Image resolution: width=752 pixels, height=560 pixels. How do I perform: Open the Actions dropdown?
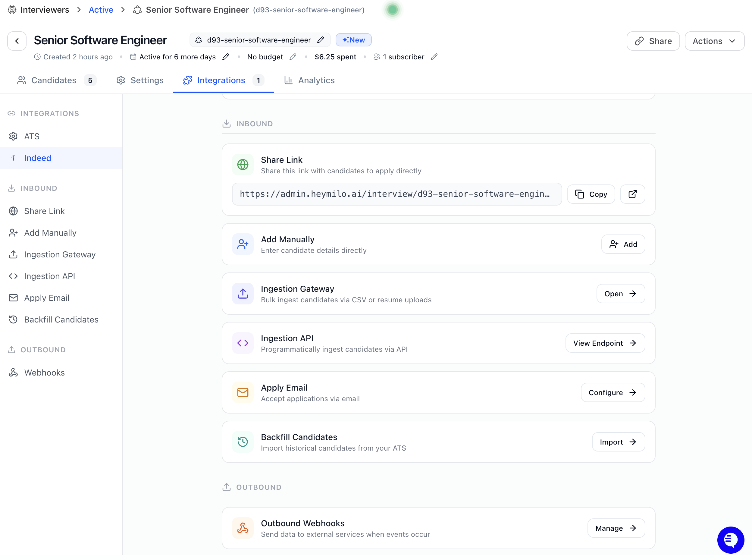(x=714, y=41)
